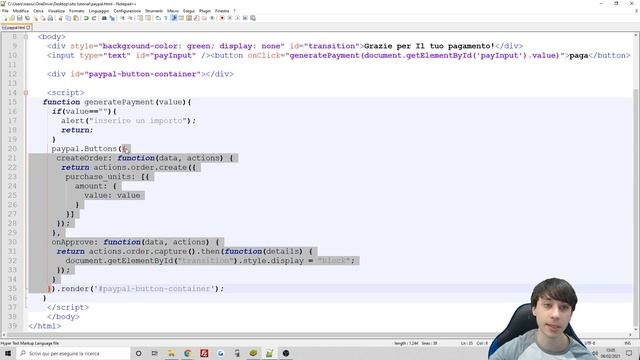640x360 pixels.
Task: Click 'purchase_units' text on line 23
Action: pyautogui.click(x=98, y=177)
